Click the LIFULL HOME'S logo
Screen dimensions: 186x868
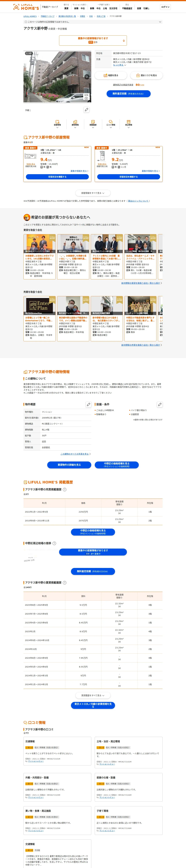pyautogui.click(x=26, y=7)
